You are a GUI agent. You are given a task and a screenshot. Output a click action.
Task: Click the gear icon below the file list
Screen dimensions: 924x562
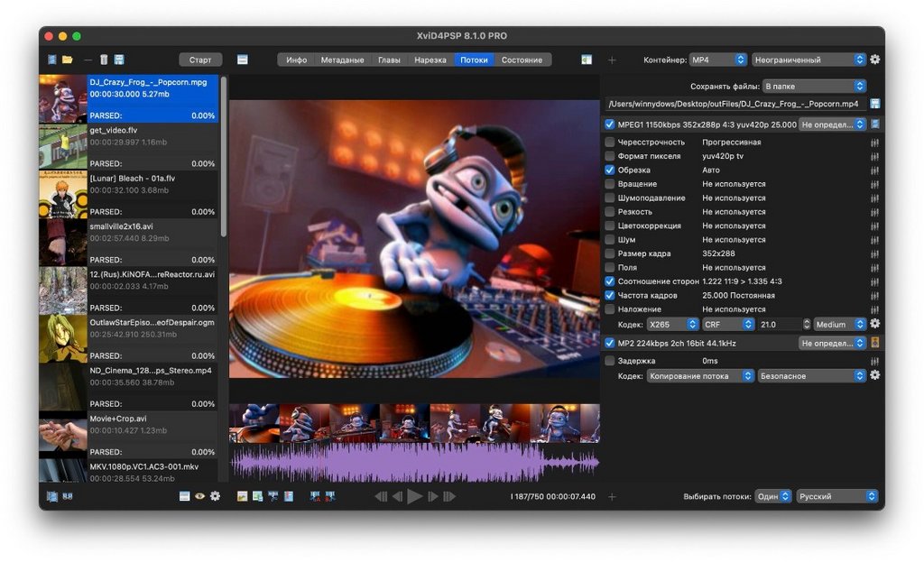coord(215,496)
